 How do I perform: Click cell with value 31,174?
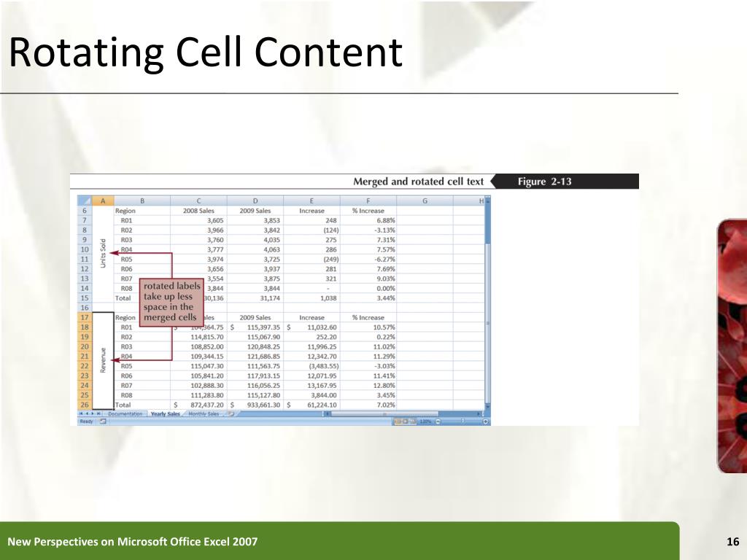coord(255,298)
